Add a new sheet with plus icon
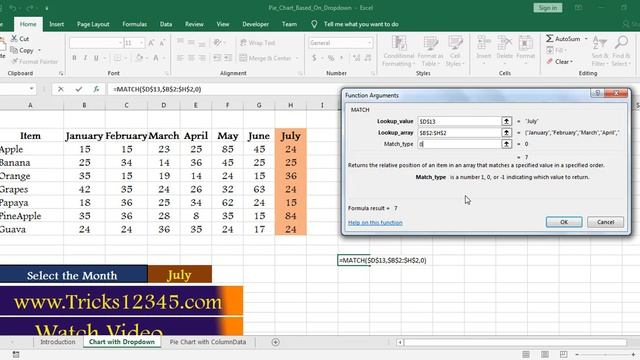 [276, 342]
